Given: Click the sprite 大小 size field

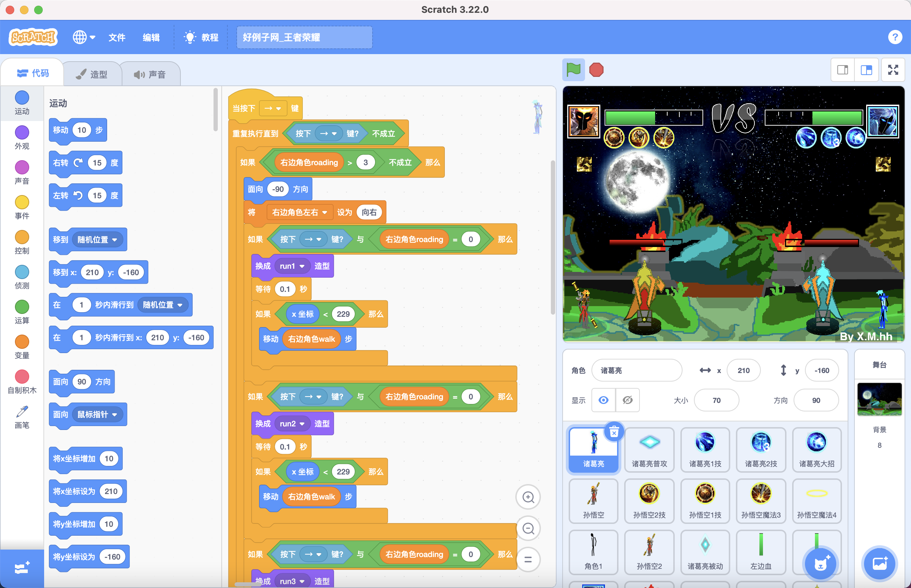Looking at the screenshot, I should pyautogui.click(x=716, y=400).
